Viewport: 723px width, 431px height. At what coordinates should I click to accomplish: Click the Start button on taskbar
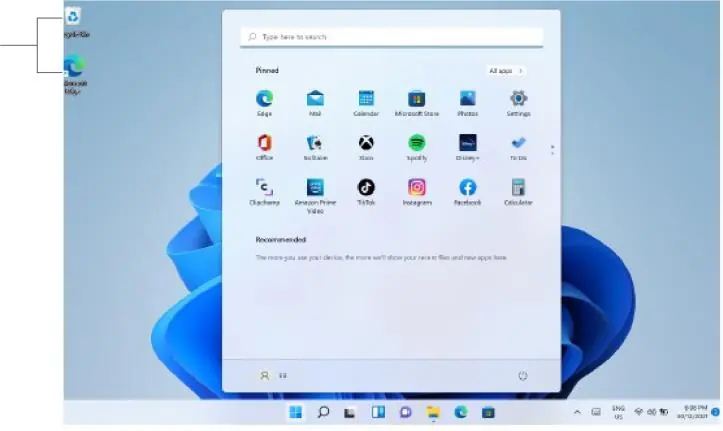[x=296, y=412]
